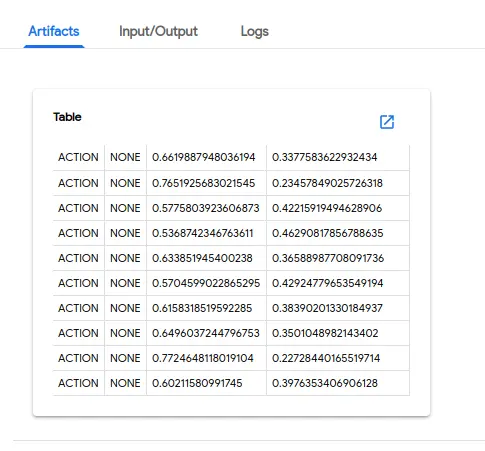
Task: Click ACTION in the 0.7724648118019104 row
Action: (78, 358)
